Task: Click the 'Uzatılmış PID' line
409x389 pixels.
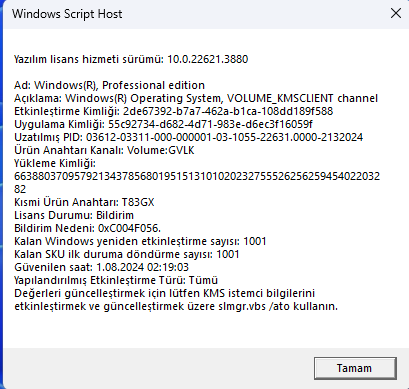Action: 188,137
